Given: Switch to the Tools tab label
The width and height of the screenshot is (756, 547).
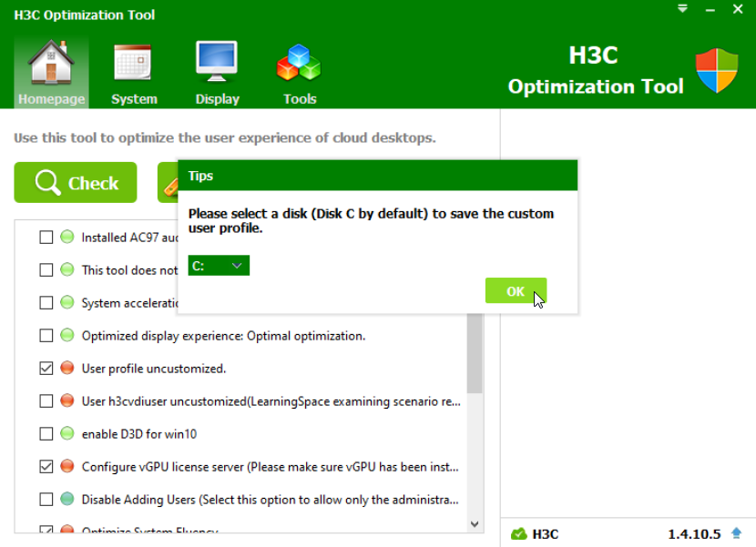Looking at the screenshot, I should (x=300, y=99).
